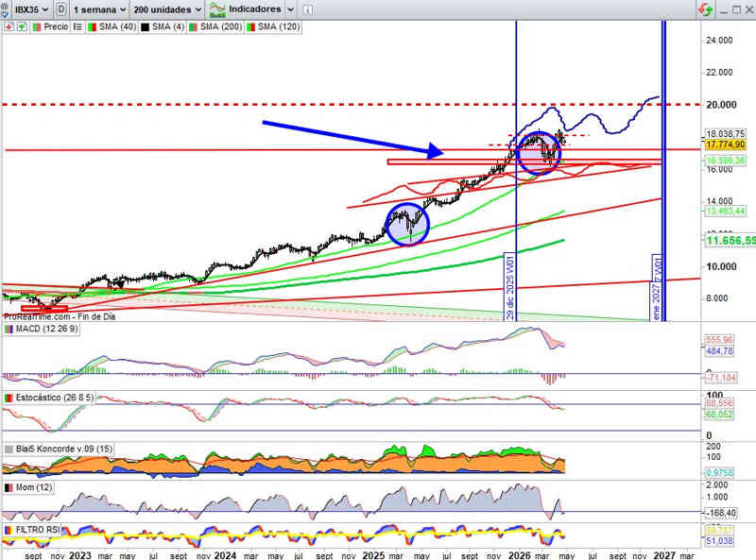Click the pin icon left of IBX35
Image resolution: width=756 pixels, height=560 pixels.
tap(7, 9)
